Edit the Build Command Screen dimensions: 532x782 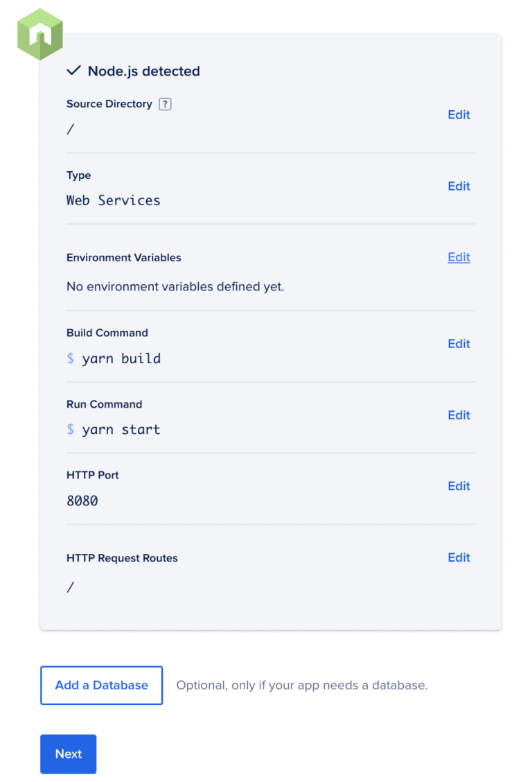459,344
